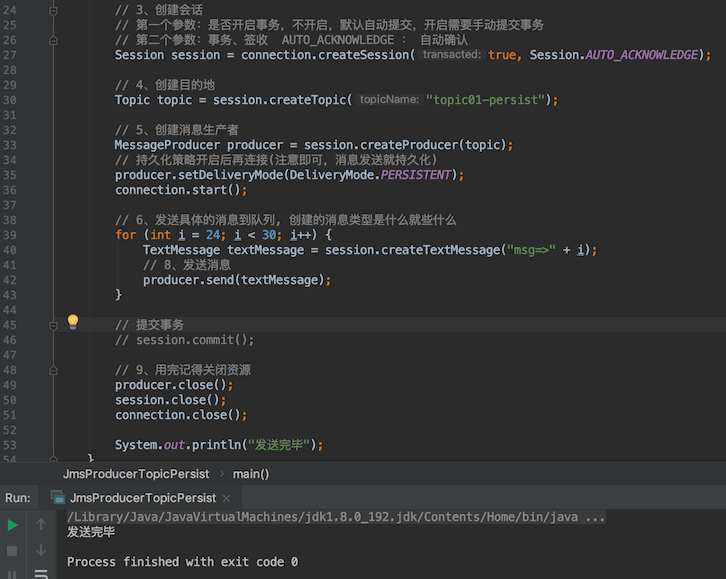
Task: Click 'true' keyword in createSession call
Action: pos(502,55)
